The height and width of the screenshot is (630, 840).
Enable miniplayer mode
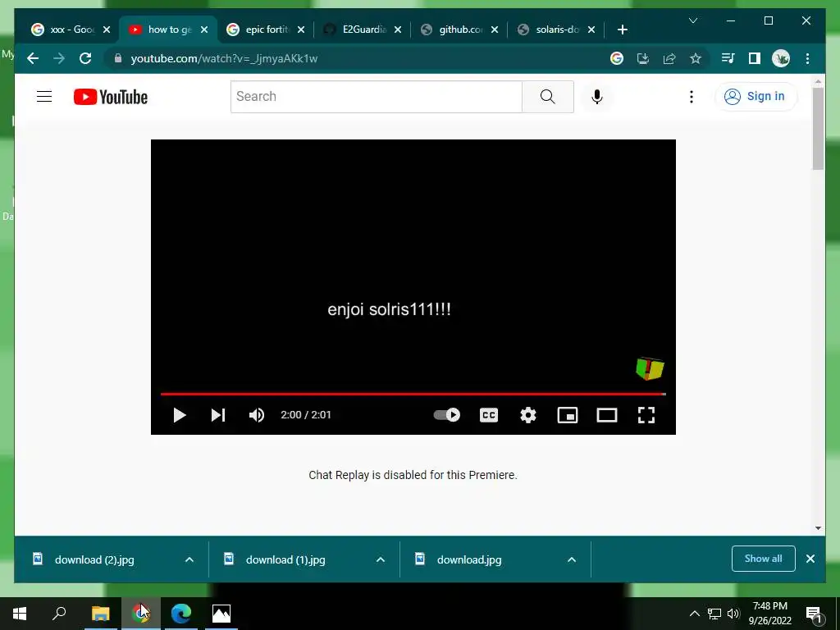click(x=568, y=415)
